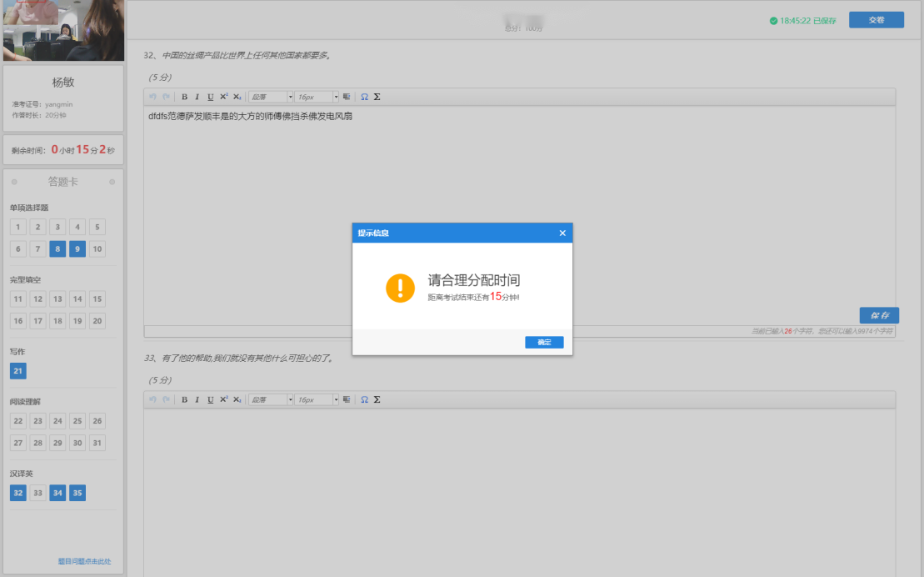Click the orange exclamation warning icon

click(x=400, y=288)
